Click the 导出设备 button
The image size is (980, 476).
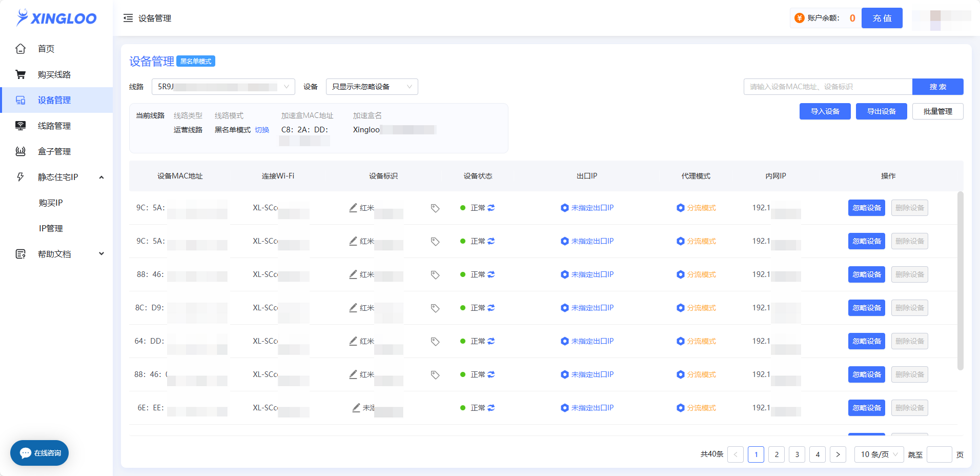pyautogui.click(x=882, y=111)
